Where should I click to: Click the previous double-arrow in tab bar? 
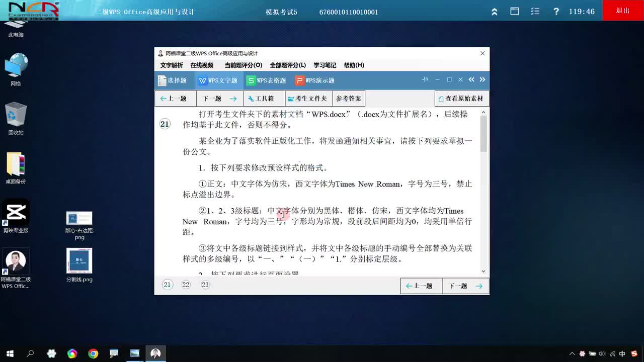pyautogui.click(x=471, y=79)
